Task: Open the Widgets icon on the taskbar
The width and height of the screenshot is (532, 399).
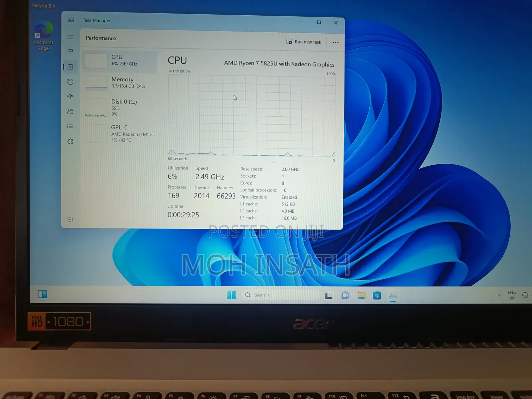Action: (42, 294)
